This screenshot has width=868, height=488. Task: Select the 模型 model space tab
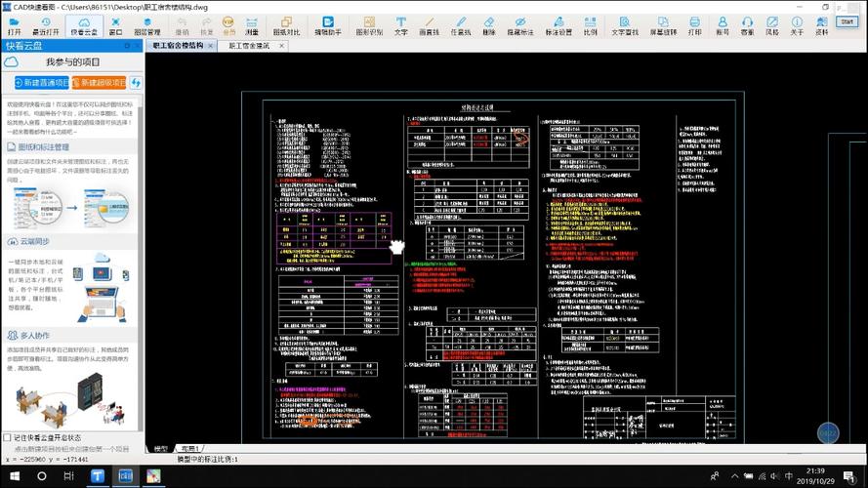[x=161, y=449]
